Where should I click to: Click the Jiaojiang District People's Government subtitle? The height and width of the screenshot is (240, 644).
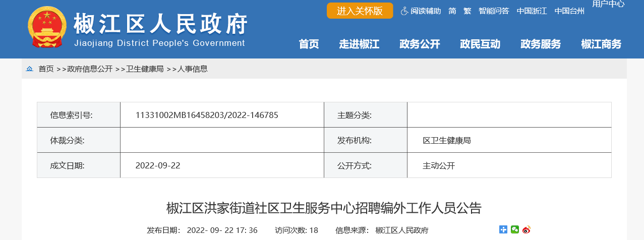click(159, 43)
